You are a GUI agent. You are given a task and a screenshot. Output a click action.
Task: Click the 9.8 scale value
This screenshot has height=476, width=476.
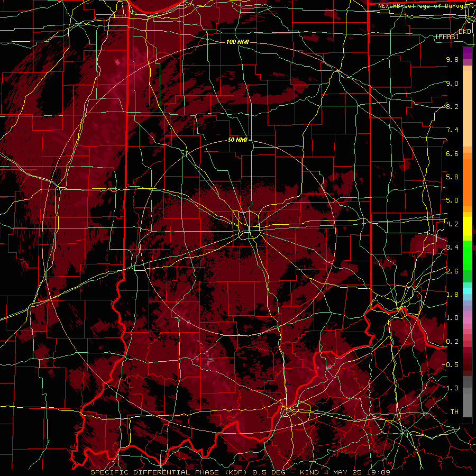(x=452, y=59)
